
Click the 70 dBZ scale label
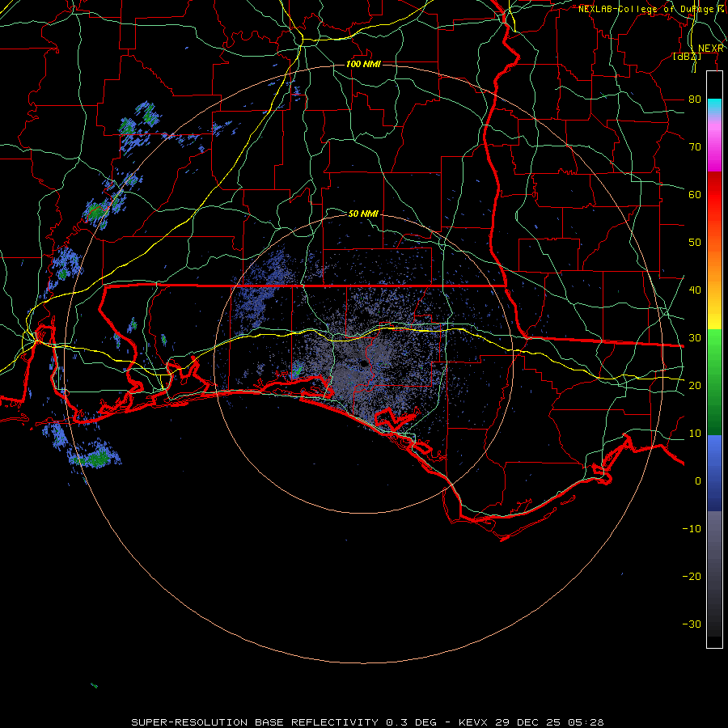[x=695, y=147]
